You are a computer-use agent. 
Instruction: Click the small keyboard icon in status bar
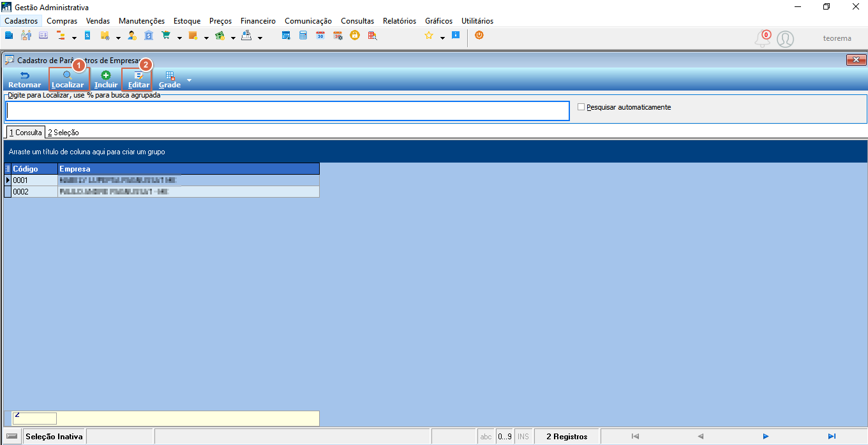(x=11, y=437)
